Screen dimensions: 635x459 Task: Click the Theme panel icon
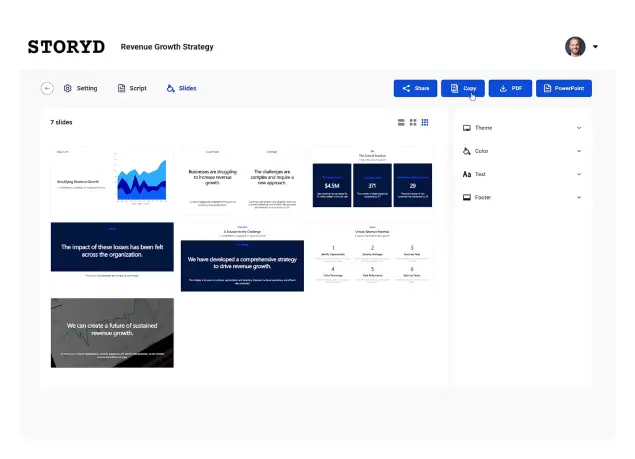(467, 128)
